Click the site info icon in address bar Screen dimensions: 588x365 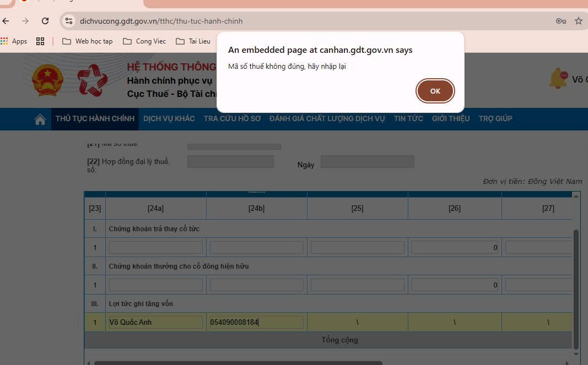(x=68, y=21)
